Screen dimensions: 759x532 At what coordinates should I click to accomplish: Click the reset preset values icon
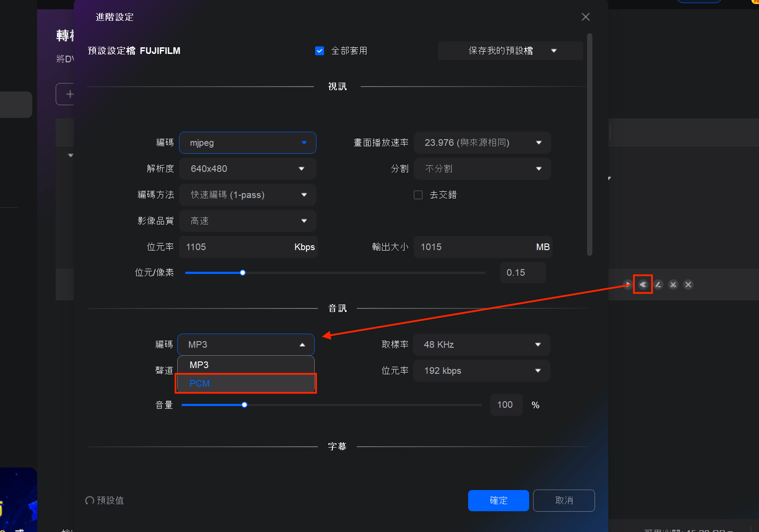click(x=90, y=500)
